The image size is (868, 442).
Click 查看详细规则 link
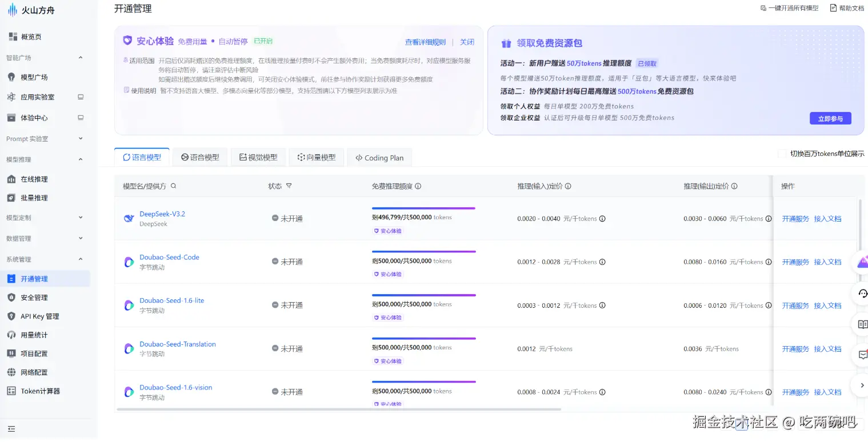coord(425,42)
